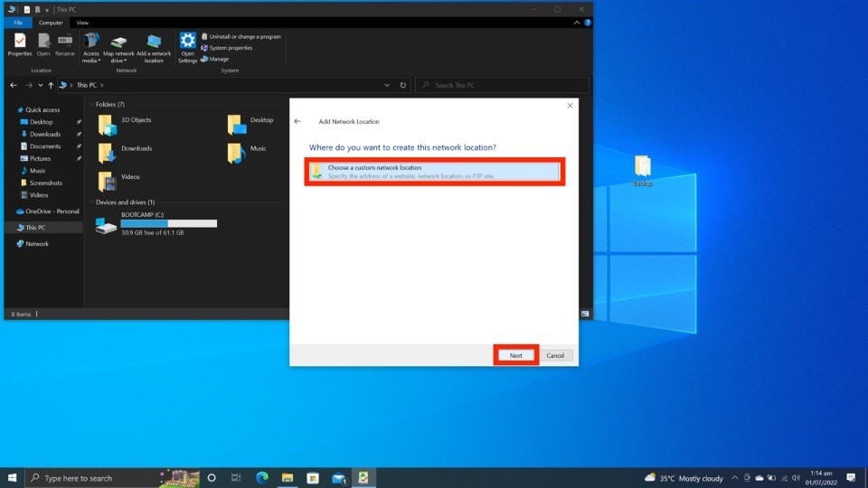Collapse the Devices and drives group
The height and width of the screenshot is (488, 868).
pyautogui.click(x=90, y=202)
